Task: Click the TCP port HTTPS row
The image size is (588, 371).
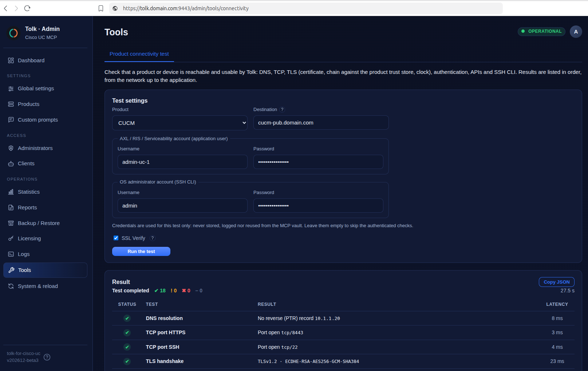Action: click(x=343, y=332)
